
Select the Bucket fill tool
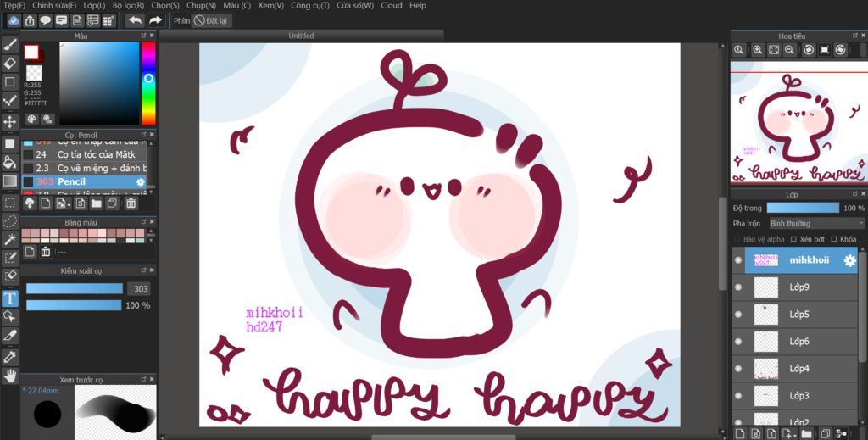point(9,162)
